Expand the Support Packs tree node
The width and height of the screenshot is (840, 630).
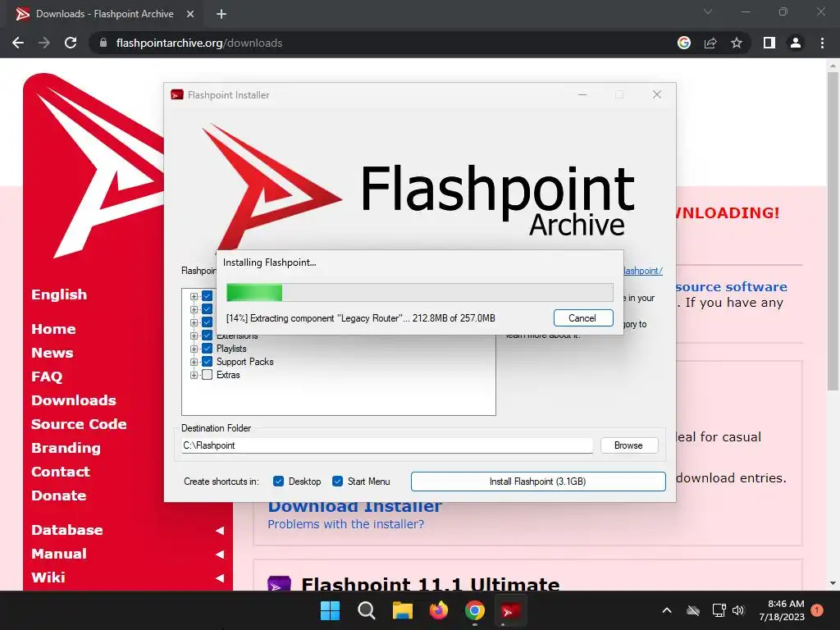(194, 362)
